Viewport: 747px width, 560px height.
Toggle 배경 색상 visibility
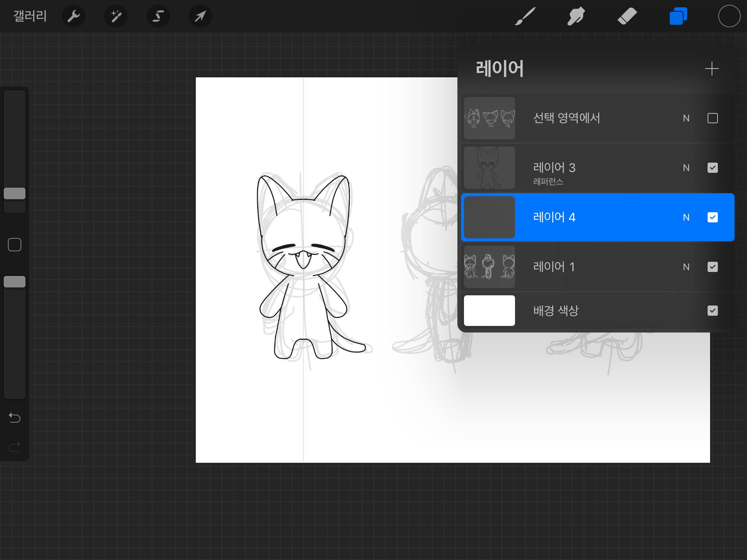click(712, 311)
